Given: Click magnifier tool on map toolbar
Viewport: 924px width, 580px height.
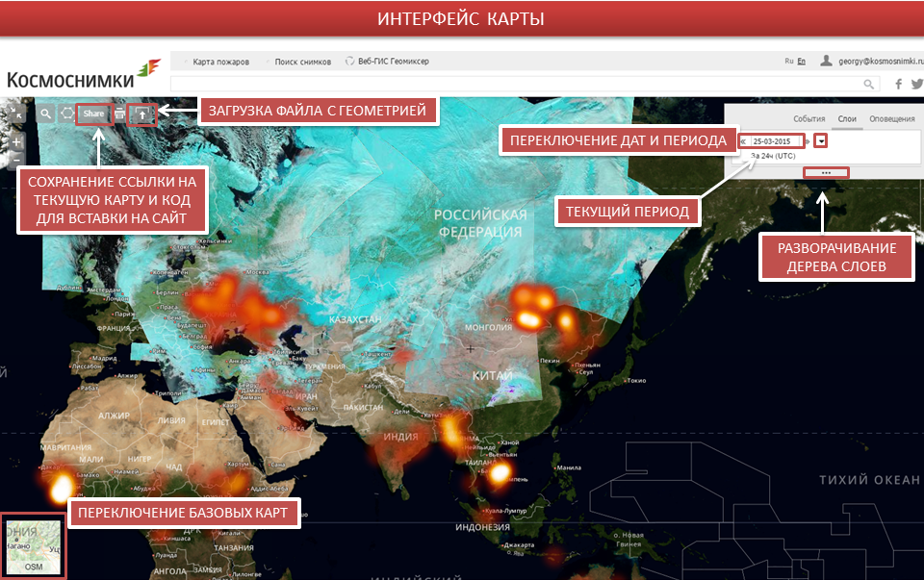Looking at the screenshot, I should coord(45,114).
